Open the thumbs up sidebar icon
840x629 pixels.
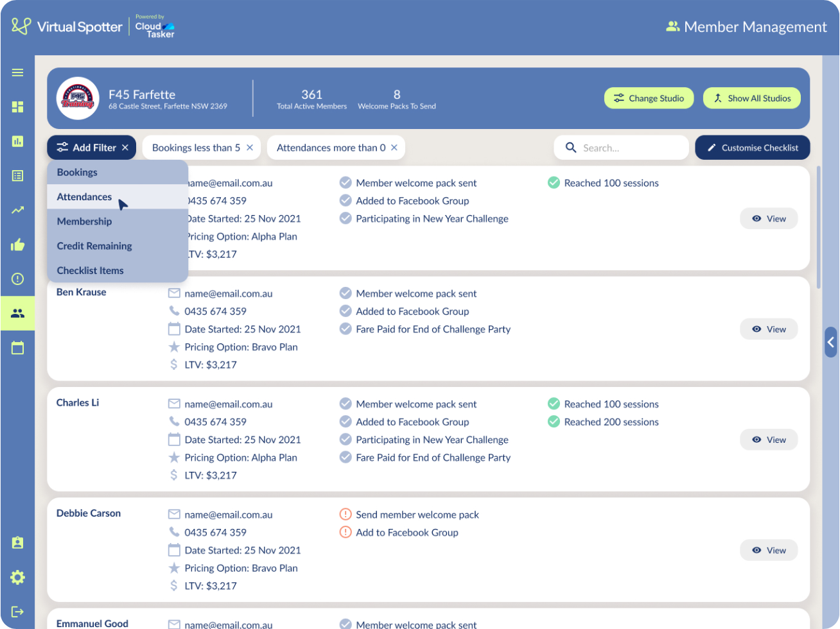17,245
